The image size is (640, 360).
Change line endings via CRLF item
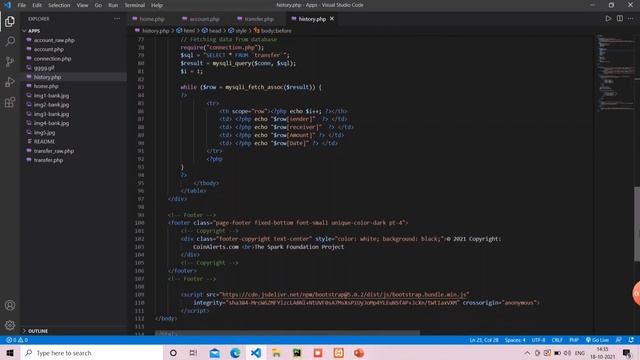pyautogui.click(x=557, y=340)
